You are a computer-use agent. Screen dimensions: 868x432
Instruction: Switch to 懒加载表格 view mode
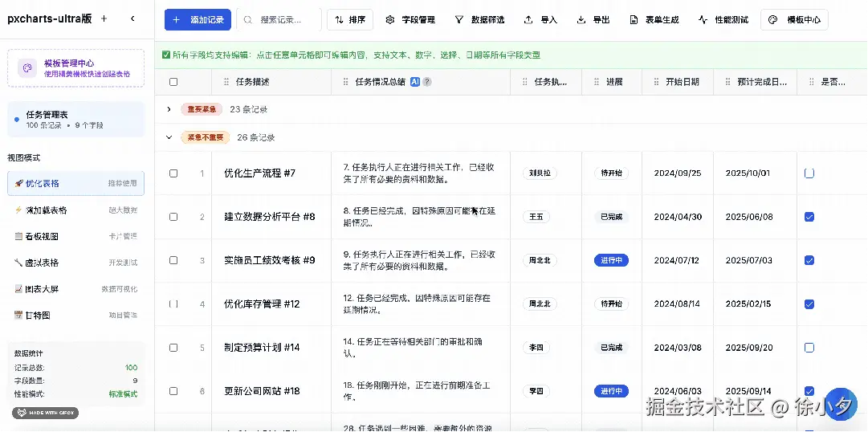coord(75,210)
